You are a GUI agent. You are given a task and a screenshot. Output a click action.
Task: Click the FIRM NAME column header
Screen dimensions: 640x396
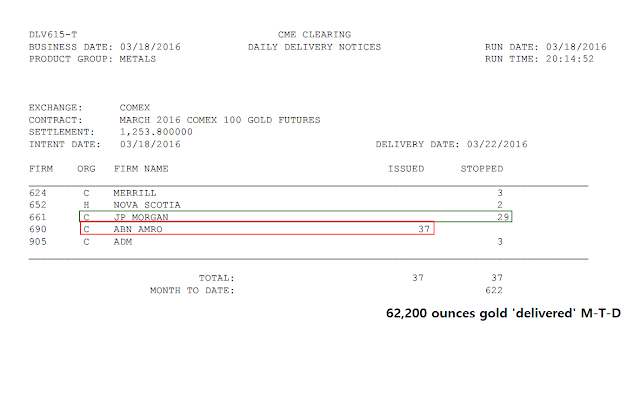coord(141,169)
